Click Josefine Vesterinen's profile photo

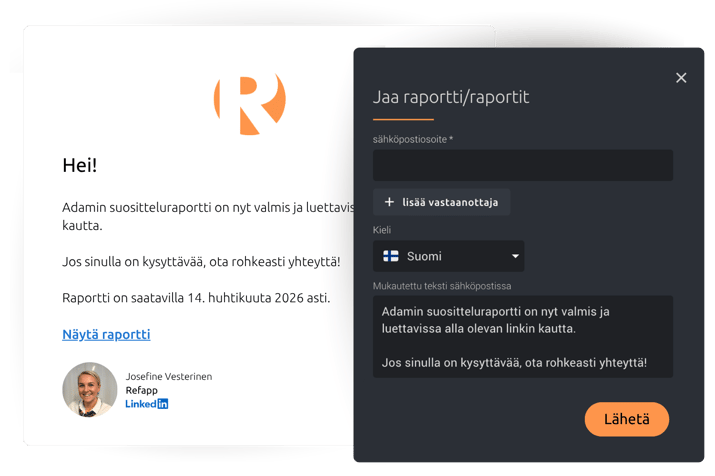click(90, 389)
